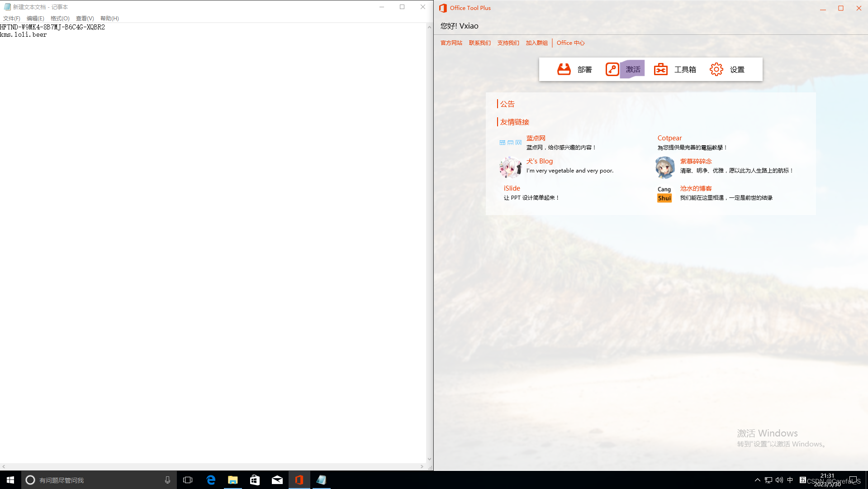Click the 友情链接 section heading

tap(514, 122)
